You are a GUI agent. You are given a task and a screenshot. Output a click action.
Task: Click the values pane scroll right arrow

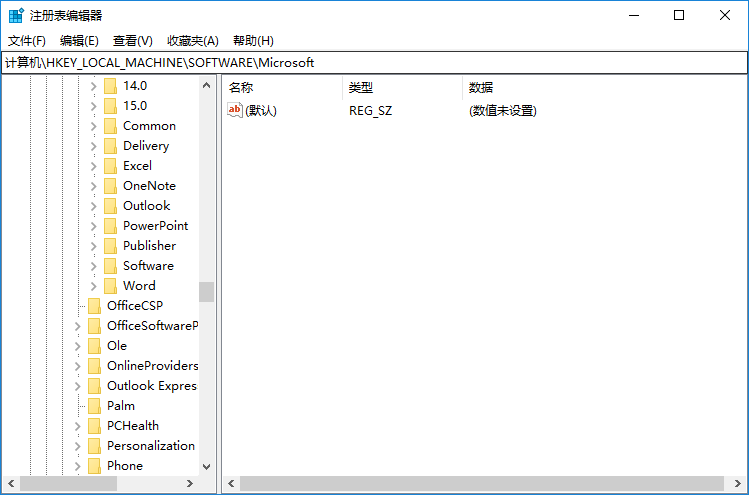click(737, 484)
